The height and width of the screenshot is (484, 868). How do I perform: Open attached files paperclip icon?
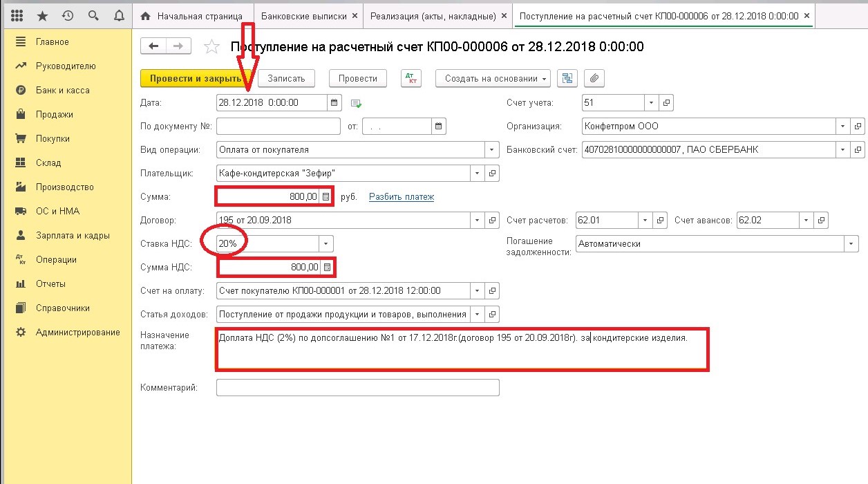[x=594, y=78]
